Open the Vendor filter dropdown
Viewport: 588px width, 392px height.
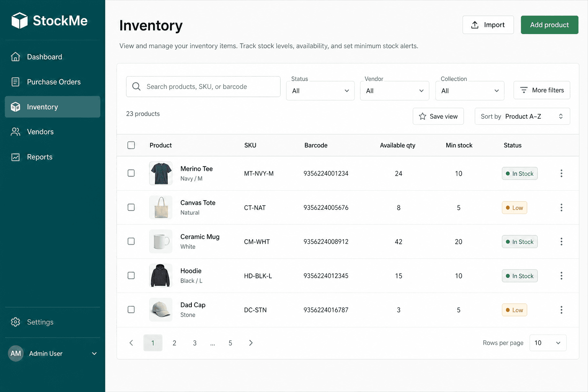point(395,91)
